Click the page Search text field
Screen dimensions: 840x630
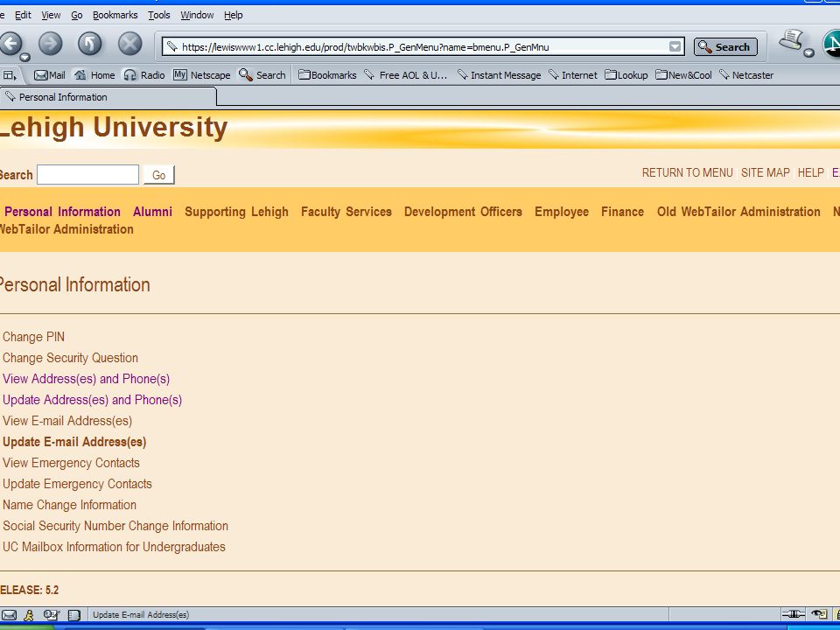[x=87, y=175]
